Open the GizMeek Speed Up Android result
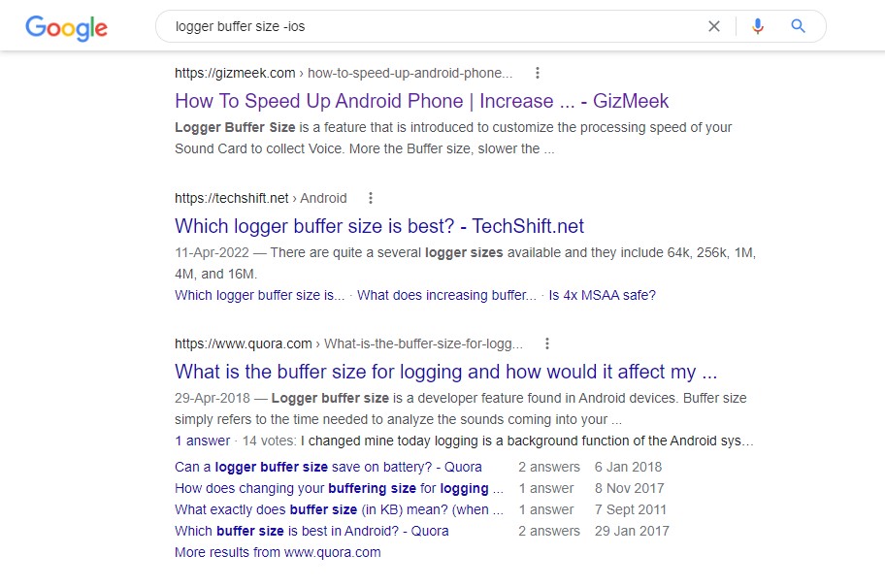This screenshot has height=588, width=885. (421, 101)
